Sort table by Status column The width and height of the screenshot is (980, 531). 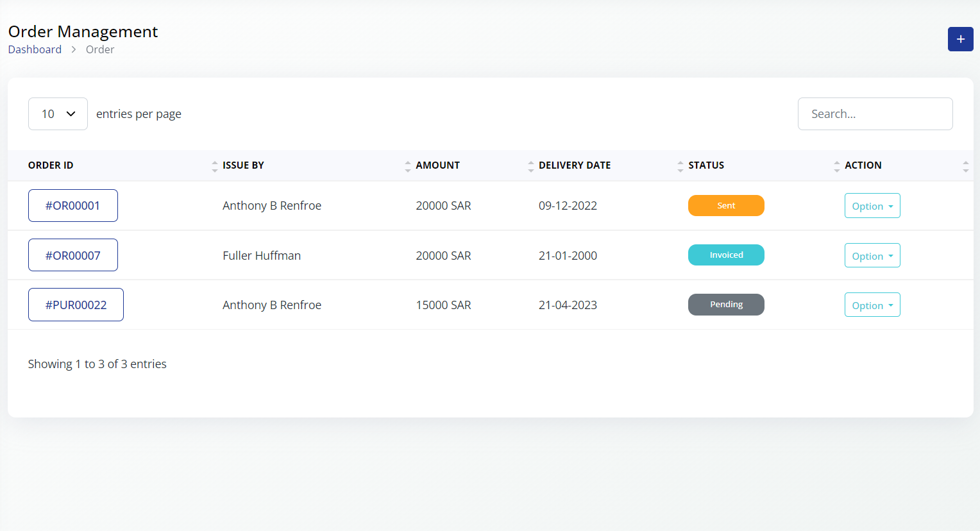836,166
